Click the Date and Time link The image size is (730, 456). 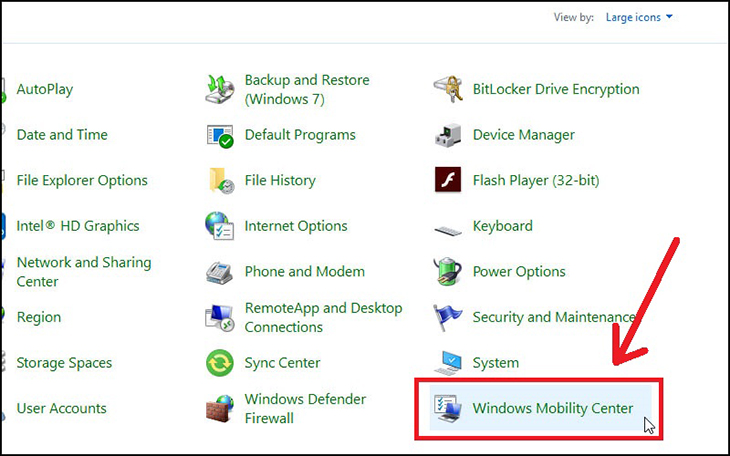coord(62,135)
